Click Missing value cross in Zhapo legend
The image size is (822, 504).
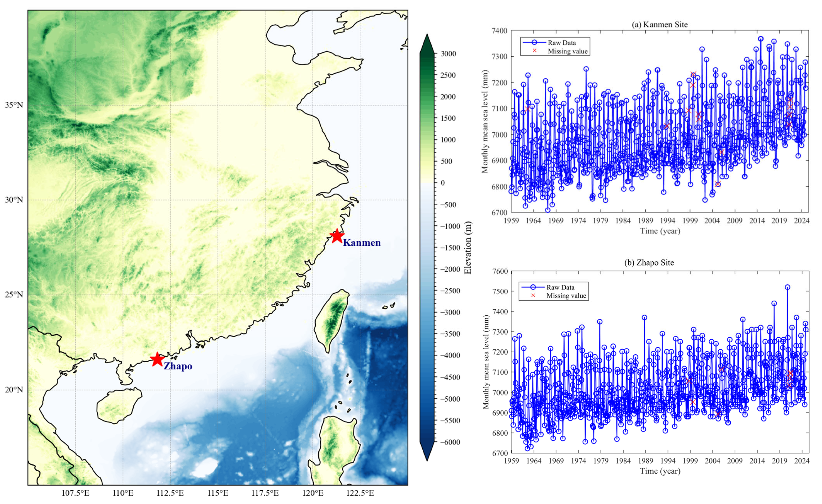[533, 295]
